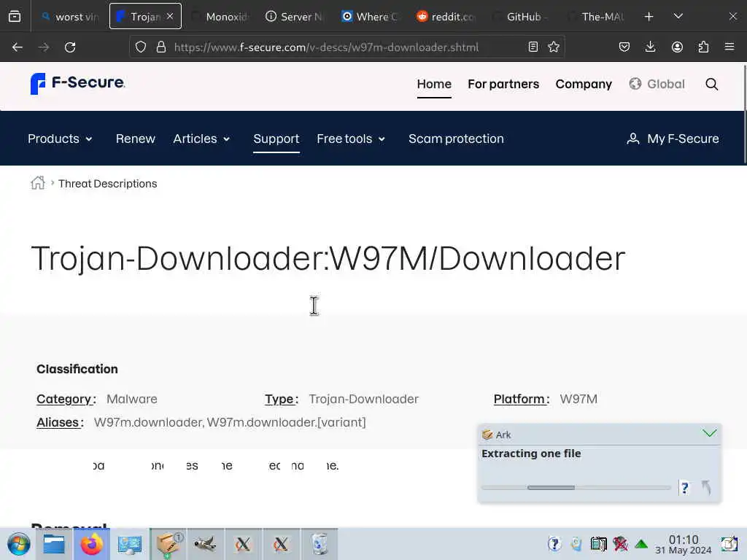This screenshot has height=560, width=747.
Task: Choose region via Global selector
Action: coord(657,85)
